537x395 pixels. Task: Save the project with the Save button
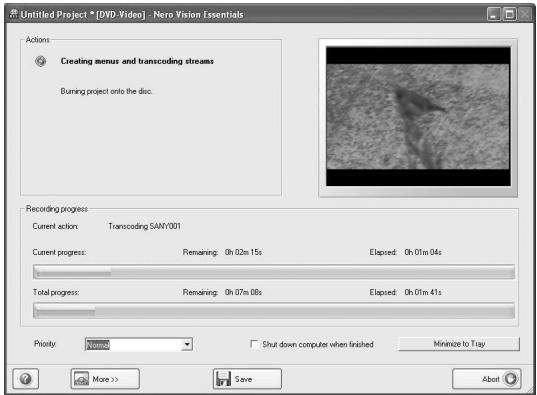point(247,379)
